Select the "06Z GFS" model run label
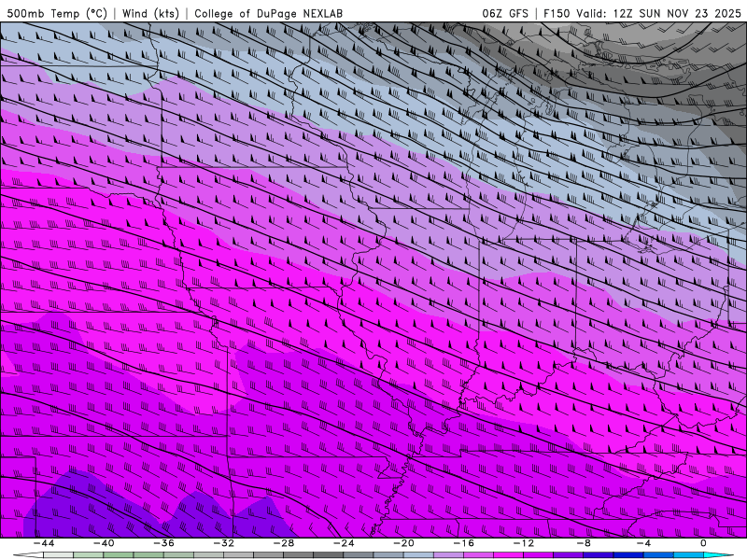The height and width of the screenshot is (560, 747). [505, 13]
